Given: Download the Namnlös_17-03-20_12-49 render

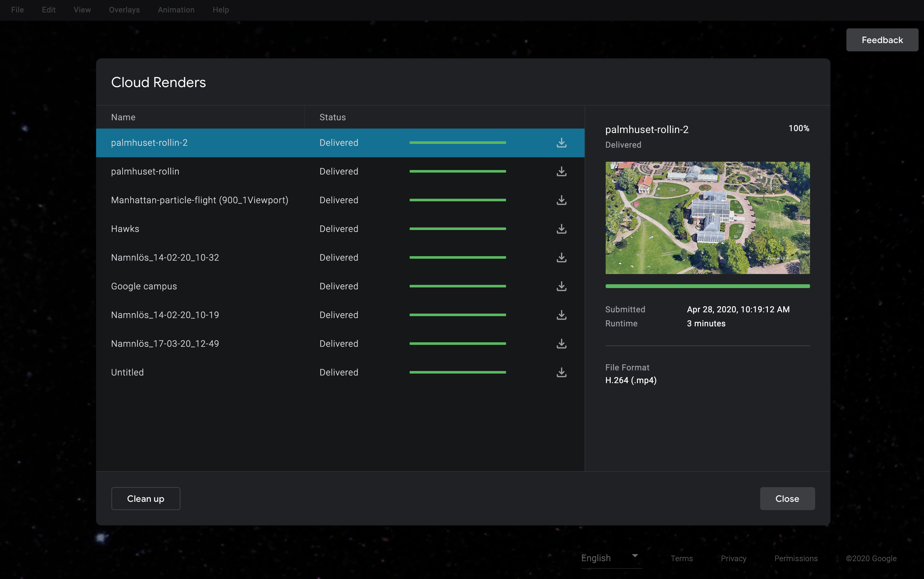Looking at the screenshot, I should click(x=561, y=344).
